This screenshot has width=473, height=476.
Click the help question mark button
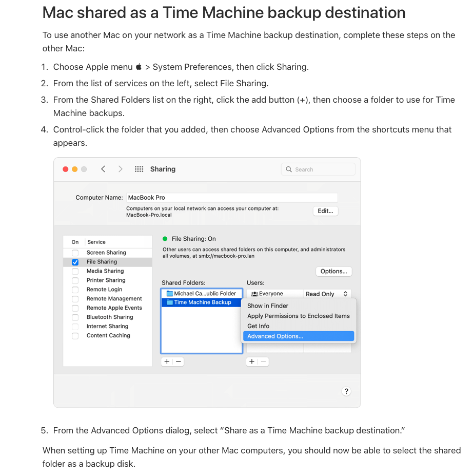pyautogui.click(x=346, y=391)
